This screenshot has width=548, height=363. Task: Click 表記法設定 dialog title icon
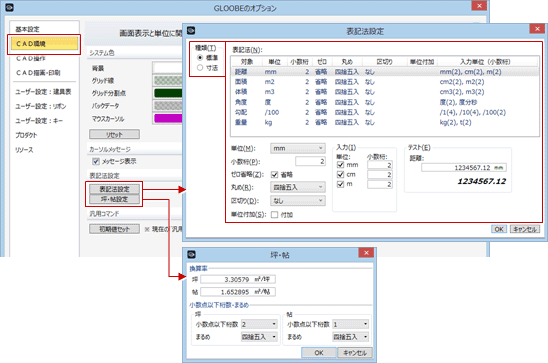click(x=191, y=31)
